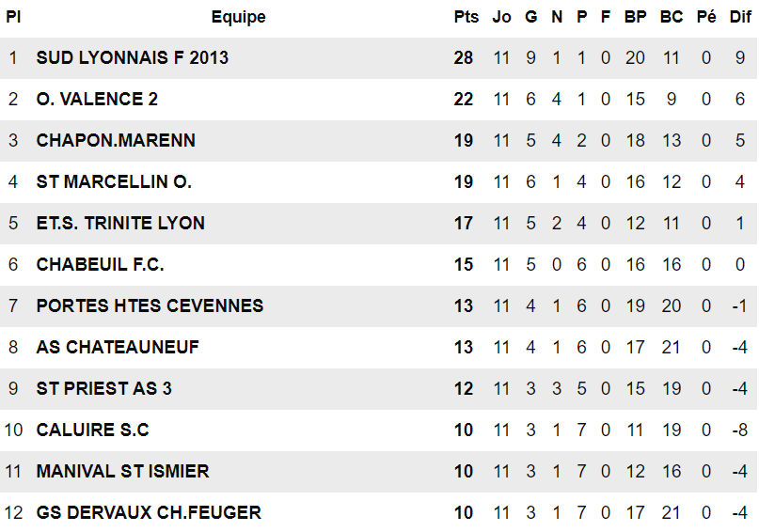The image size is (759, 532).
Task: Open ET.S. TRINITE LYON team row
Action: click(120, 224)
